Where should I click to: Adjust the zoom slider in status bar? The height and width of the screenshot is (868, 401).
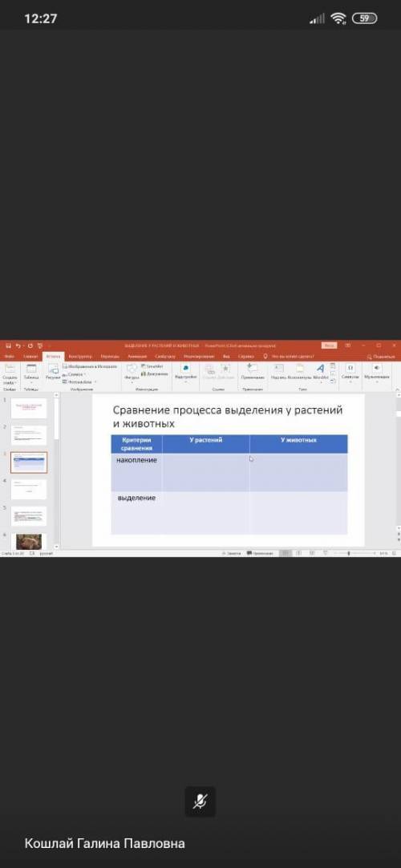tap(348, 553)
